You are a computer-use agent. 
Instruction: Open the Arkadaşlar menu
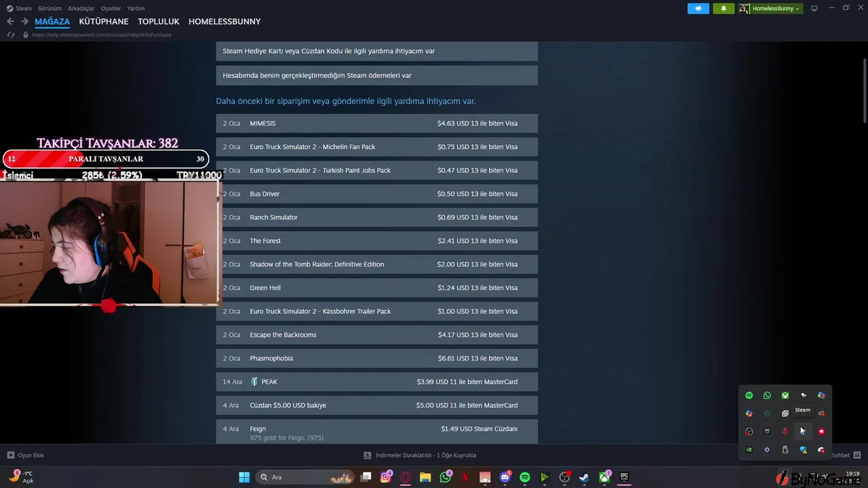[x=81, y=8]
